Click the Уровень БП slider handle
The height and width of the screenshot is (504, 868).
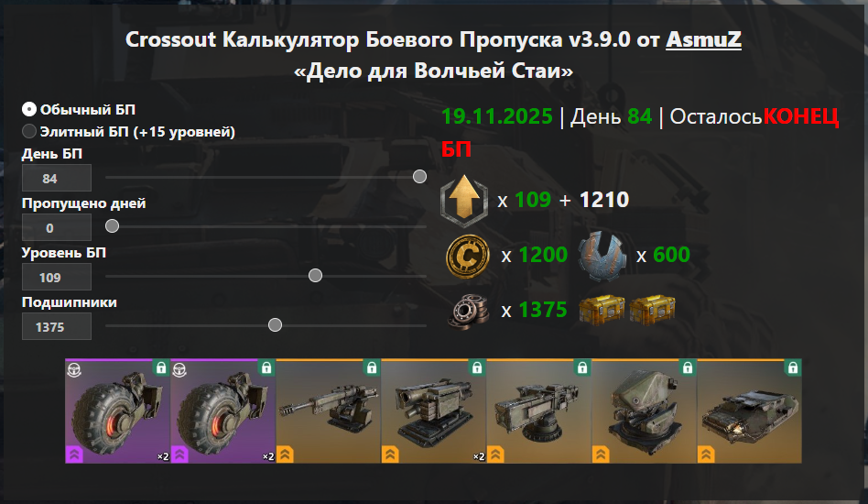click(315, 275)
